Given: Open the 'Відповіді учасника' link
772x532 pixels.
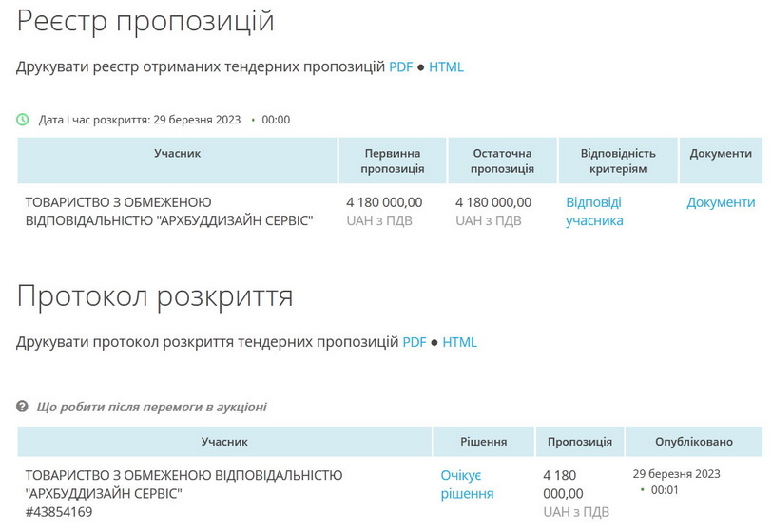Looking at the screenshot, I should (x=594, y=212).
